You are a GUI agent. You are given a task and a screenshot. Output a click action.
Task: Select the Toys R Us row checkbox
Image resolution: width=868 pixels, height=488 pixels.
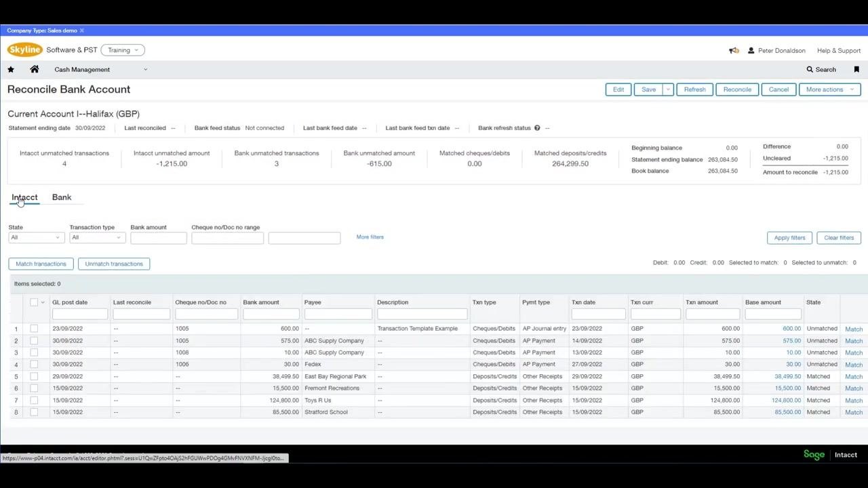pos(34,401)
